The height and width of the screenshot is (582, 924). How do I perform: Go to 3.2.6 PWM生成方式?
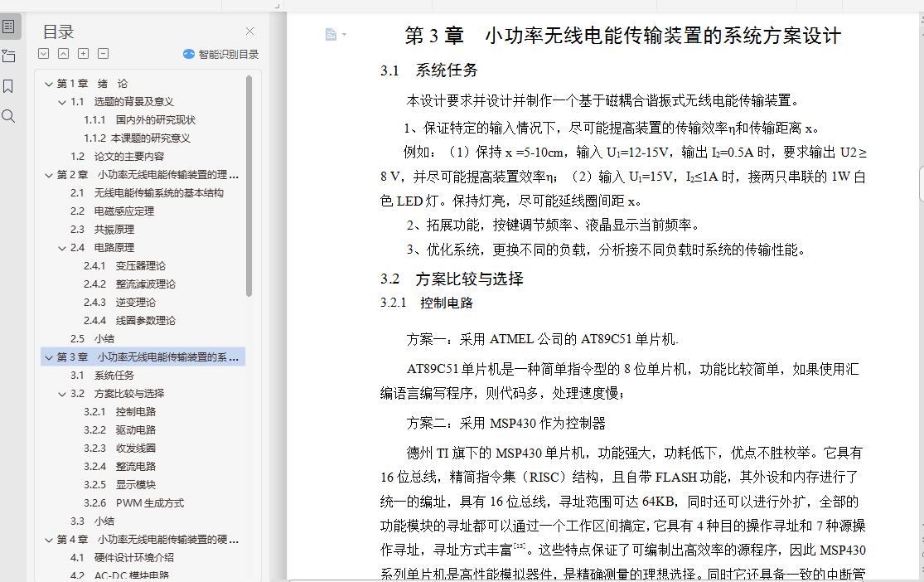tap(133, 503)
